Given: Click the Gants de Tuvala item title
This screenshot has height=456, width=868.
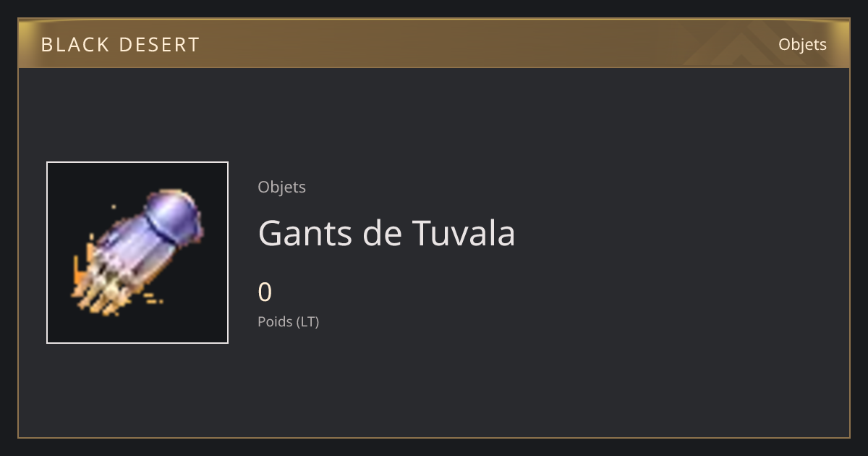Looking at the screenshot, I should [x=386, y=233].
